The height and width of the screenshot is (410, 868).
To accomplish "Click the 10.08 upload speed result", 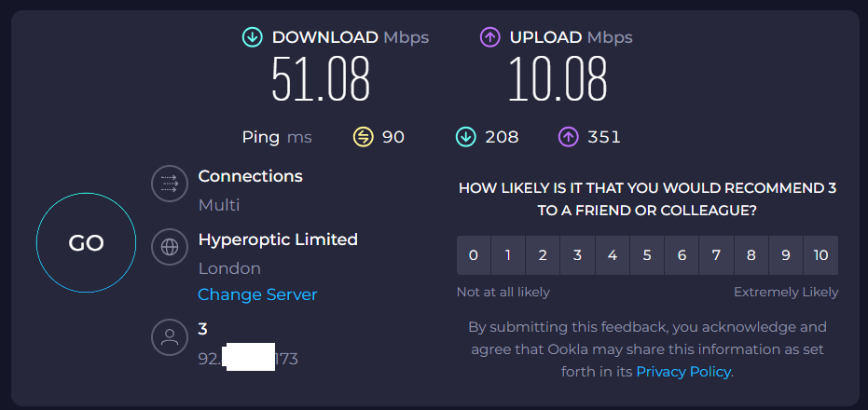I will tap(558, 79).
